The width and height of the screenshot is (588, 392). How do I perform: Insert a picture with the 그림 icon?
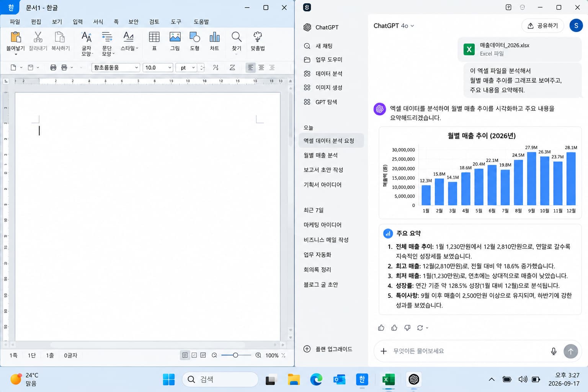click(x=175, y=37)
